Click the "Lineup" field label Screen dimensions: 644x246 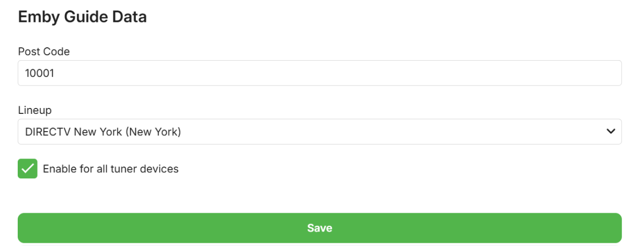[x=35, y=110]
